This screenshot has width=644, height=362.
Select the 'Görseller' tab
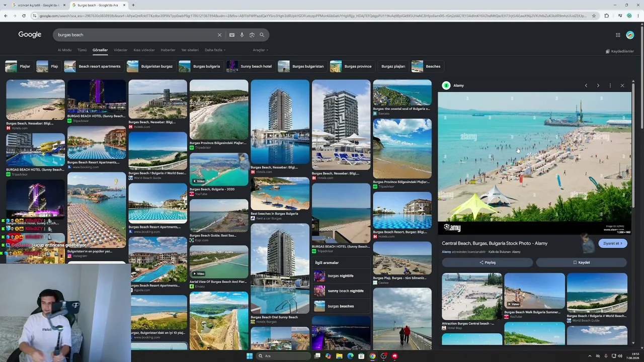[x=100, y=50]
